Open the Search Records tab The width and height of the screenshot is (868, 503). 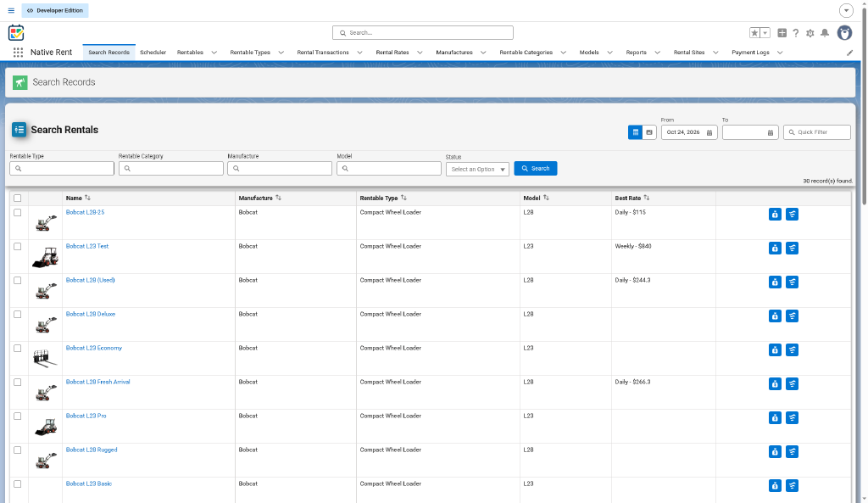point(109,52)
